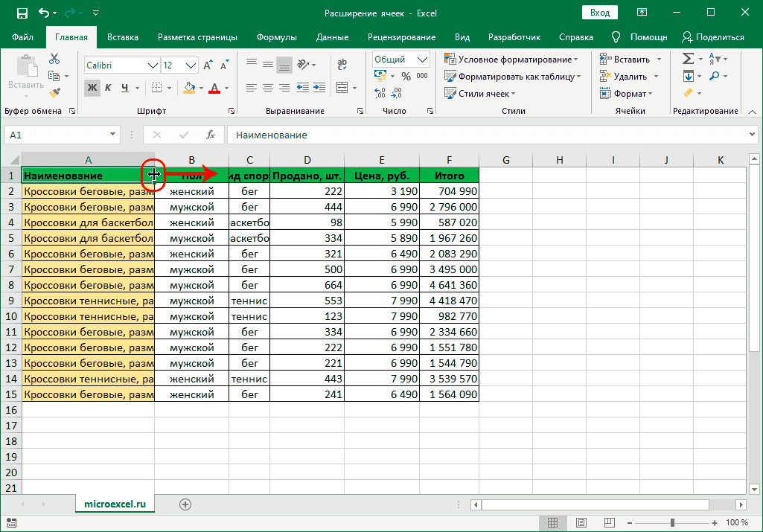Image resolution: width=763 pixels, height=532 pixels.
Task: Click the Cut scissors icon
Action: pos(54,60)
